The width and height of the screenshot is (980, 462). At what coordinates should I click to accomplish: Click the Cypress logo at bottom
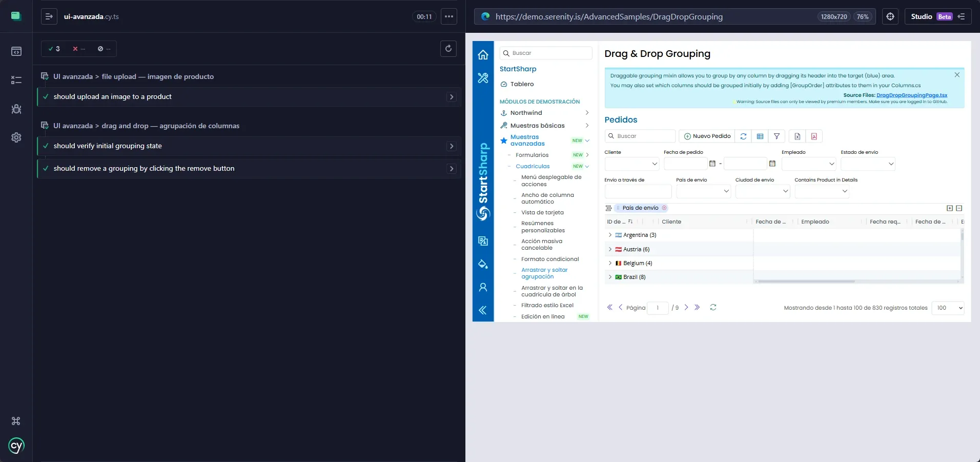(16, 446)
